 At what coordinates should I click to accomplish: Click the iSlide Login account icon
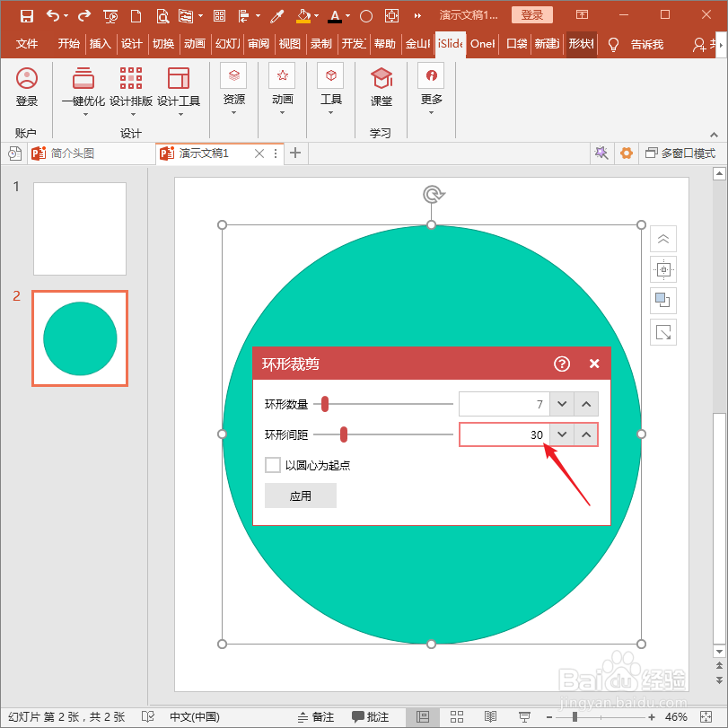click(x=26, y=87)
